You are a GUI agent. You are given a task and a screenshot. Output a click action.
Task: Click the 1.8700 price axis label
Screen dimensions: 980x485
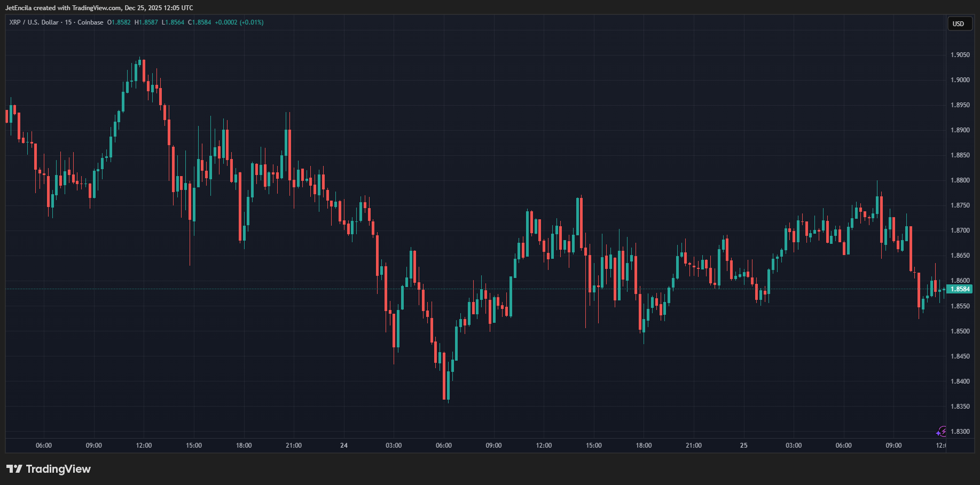point(960,230)
